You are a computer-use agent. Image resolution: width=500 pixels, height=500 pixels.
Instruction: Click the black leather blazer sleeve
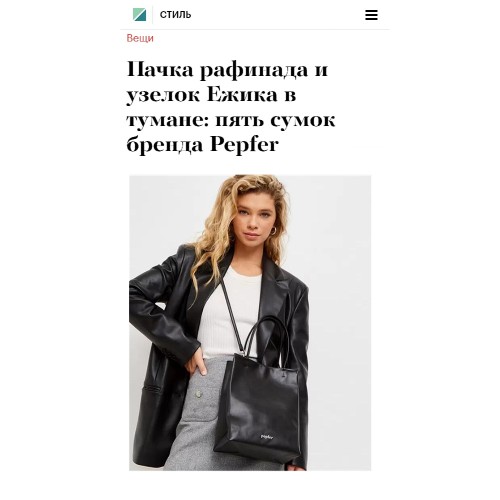(x=157, y=317)
